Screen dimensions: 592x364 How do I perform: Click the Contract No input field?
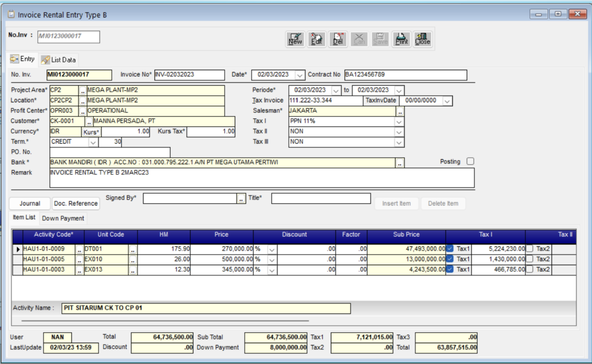click(x=406, y=75)
